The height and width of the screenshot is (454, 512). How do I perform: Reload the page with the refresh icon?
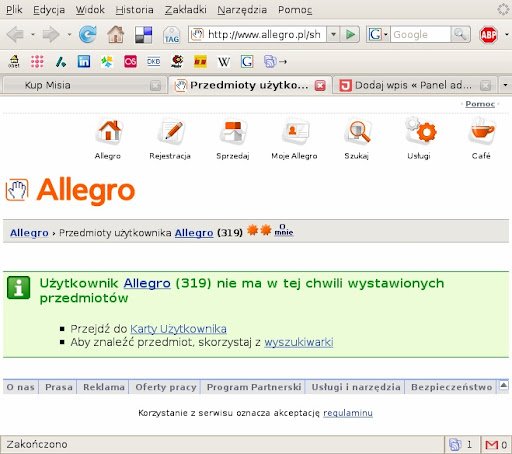pos(88,34)
